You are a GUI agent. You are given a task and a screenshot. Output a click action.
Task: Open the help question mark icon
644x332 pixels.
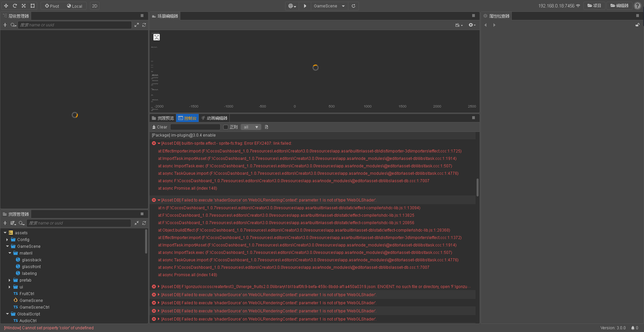point(637,6)
